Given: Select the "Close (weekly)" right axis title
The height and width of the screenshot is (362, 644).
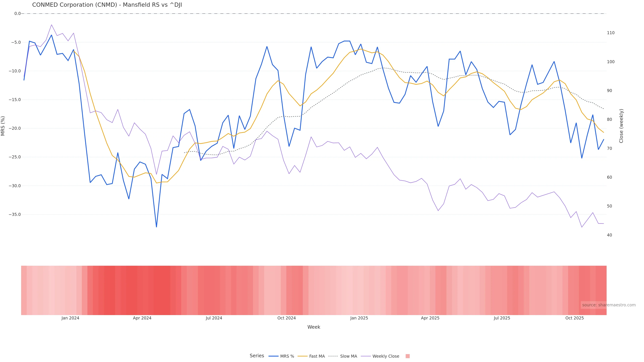Looking at the screenshot, I should (621, 126).
